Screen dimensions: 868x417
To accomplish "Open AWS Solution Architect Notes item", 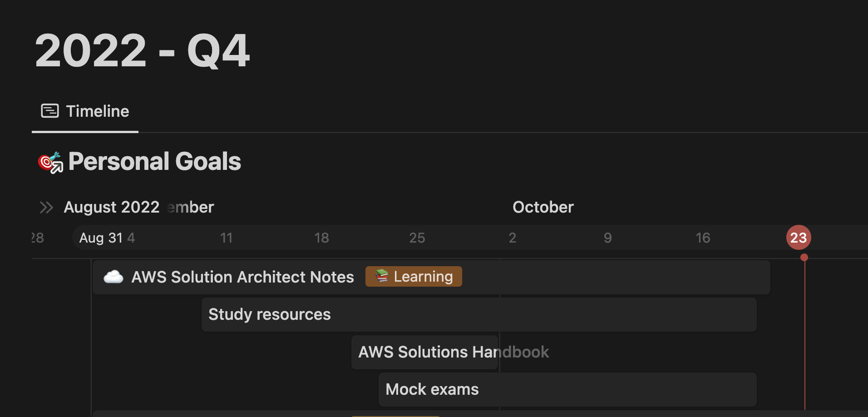I will point(242,277).
